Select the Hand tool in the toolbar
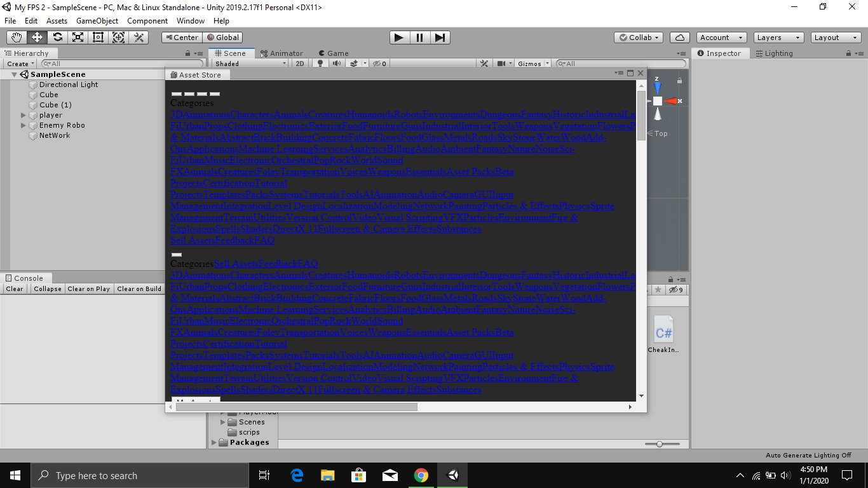 pos(17,37)
